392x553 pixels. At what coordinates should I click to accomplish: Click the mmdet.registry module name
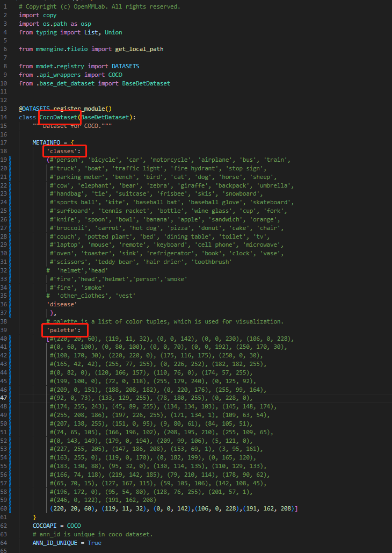60,66
